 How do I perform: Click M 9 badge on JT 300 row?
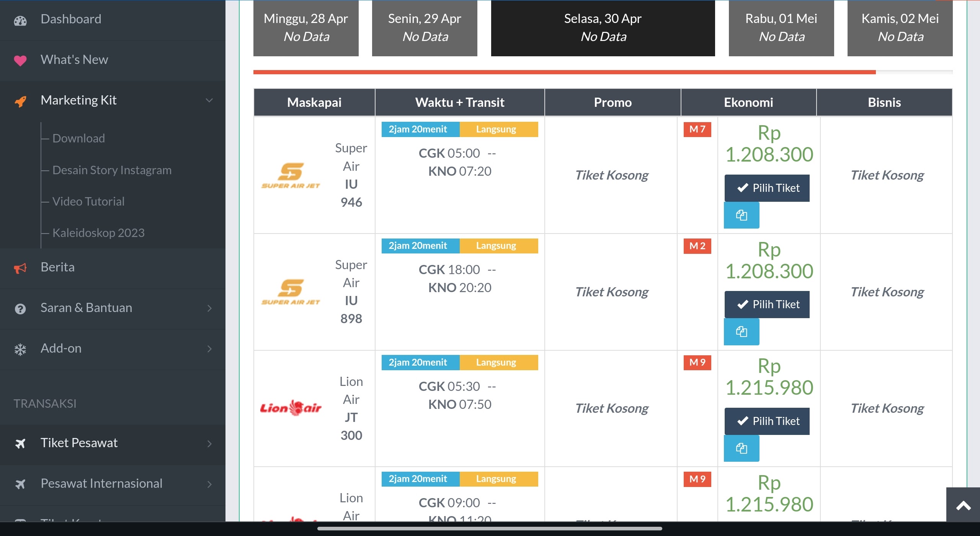coord(697,363)
